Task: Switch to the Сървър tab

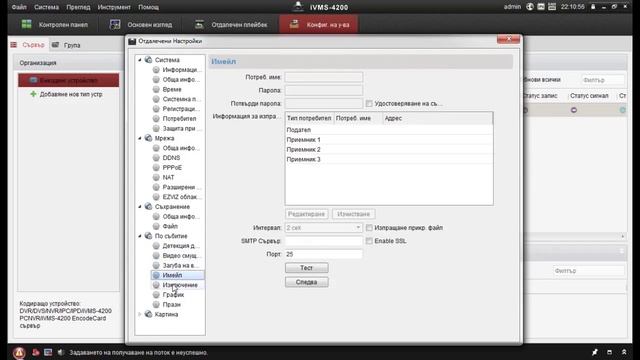Action: click(x=28, y=45)
